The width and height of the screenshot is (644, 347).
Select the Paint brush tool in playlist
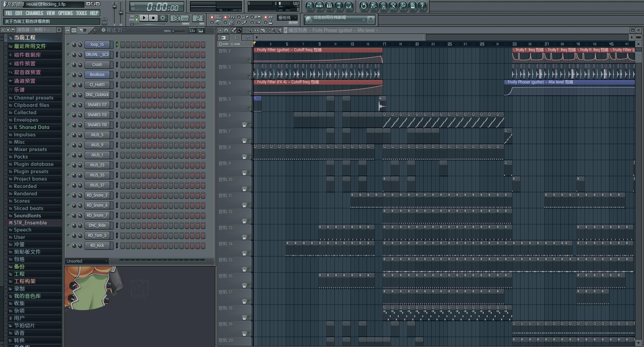click(239, 30)
